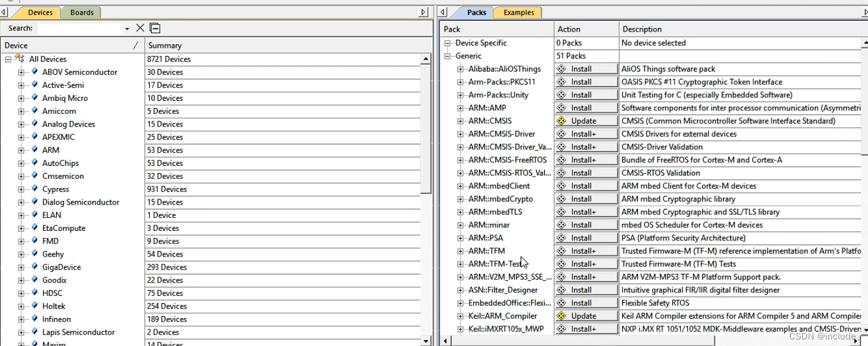Click Install+ for ARM::CMSIS-FreeRTOS
This screenshot has height=346, width=868.
tap(586, 160)
